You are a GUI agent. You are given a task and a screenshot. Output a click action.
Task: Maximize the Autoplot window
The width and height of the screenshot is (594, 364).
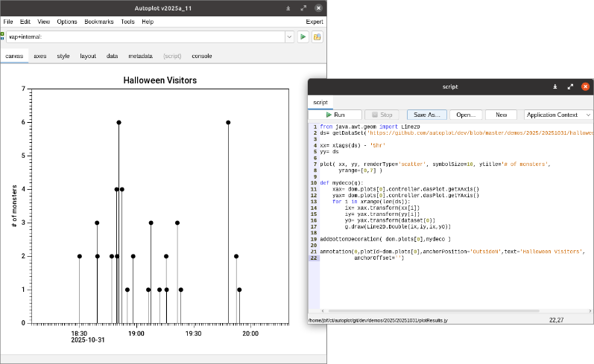(x=304, y=7)
